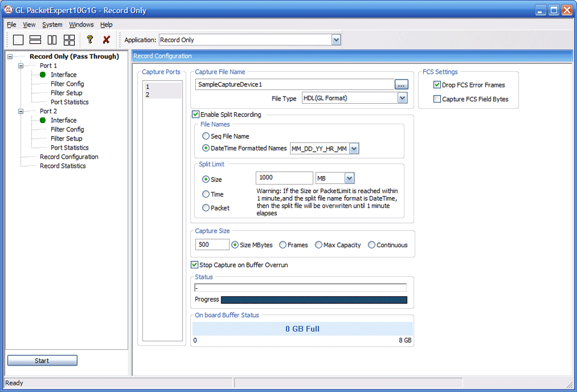Open Port Statistics under Port 1
The image size is (577, 392).
[x=69, y=102]
